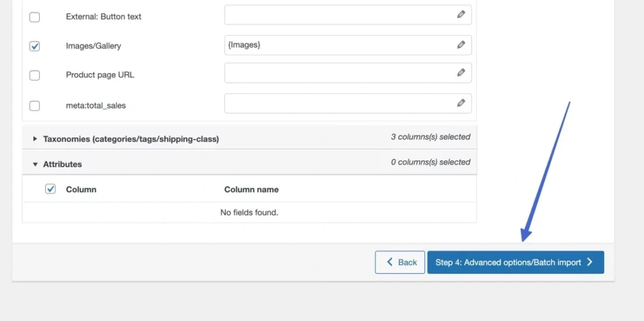Collapse the Attributes section triangle
This screenshot has width=644, height=321.
35,164
